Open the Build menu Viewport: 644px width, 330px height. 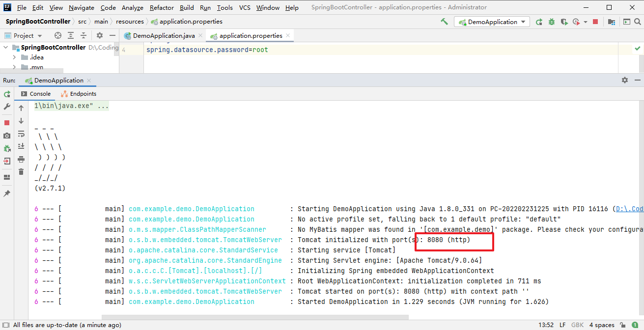point(187,7)
